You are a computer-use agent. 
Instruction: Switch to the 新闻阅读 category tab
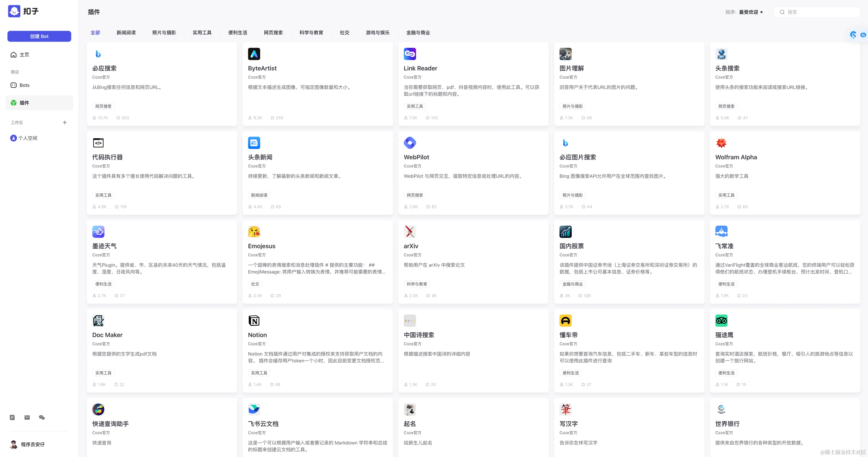(126, 33)
